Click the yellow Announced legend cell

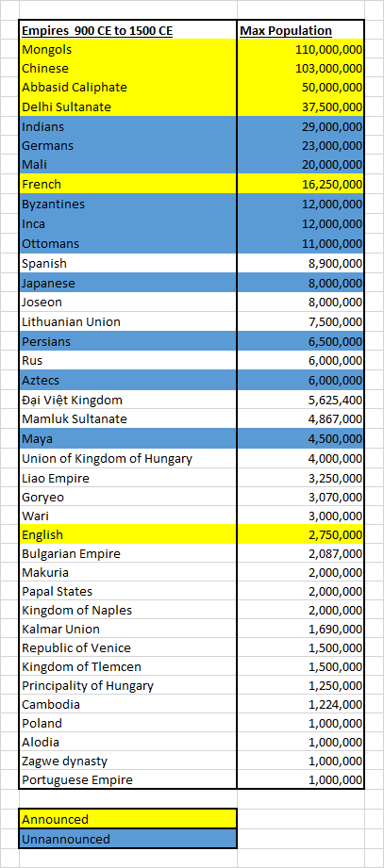coord(128,819)
